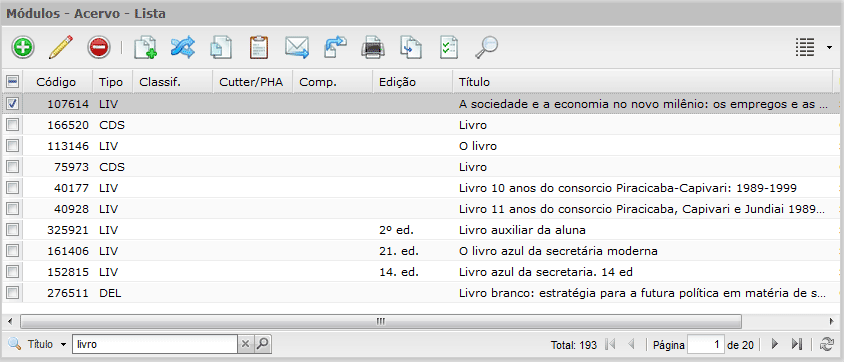Click the envelope send email icon
This screenshot has width=844, height=362.
click(297, 47)
